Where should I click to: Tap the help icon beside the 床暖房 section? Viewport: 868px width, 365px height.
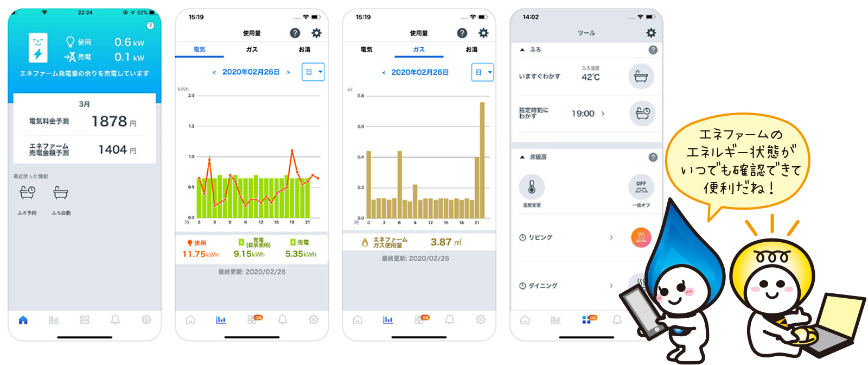click(x=653, y=157)
